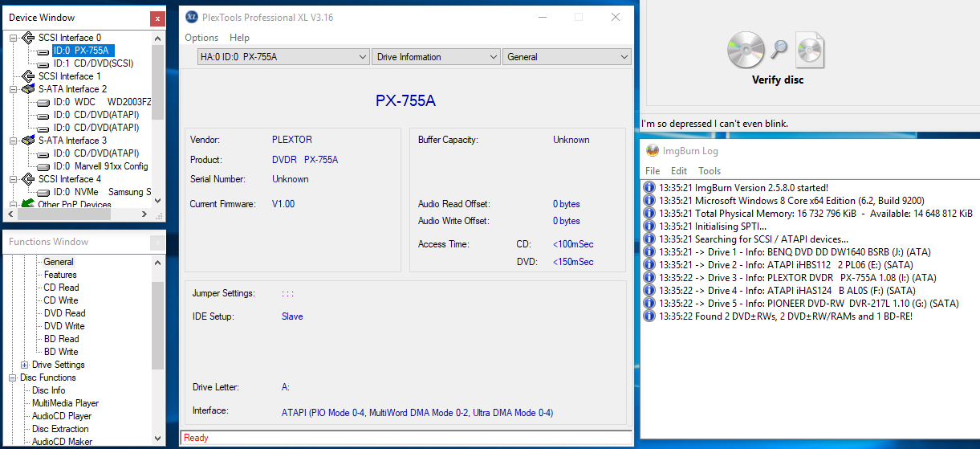Collapse the SCSI Interface 0 tree node
Viewport: 980px width, 449px height.
point(13,38)
